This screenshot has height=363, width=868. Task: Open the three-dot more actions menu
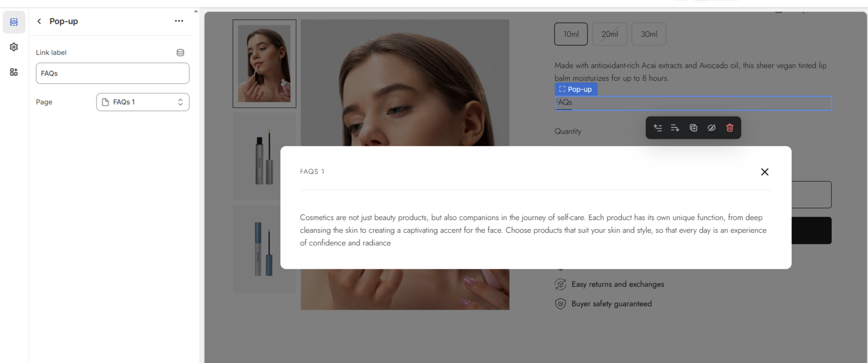point(179,21)
